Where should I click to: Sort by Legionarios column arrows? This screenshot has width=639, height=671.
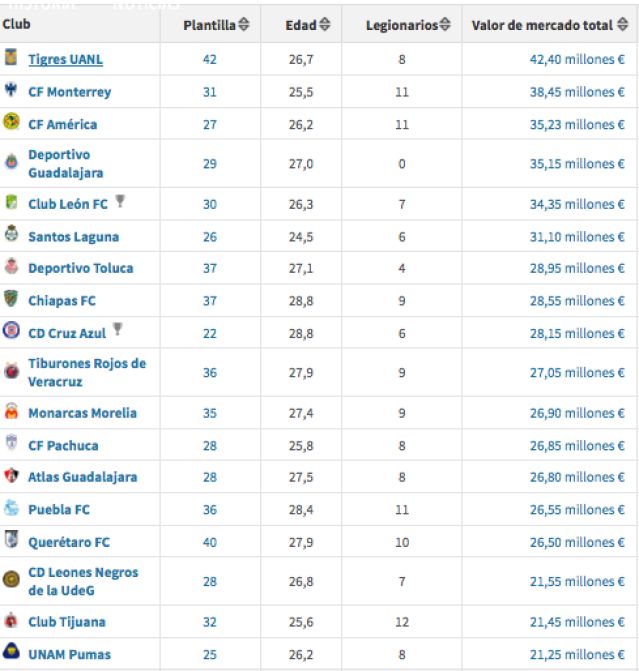click(446, 25)
